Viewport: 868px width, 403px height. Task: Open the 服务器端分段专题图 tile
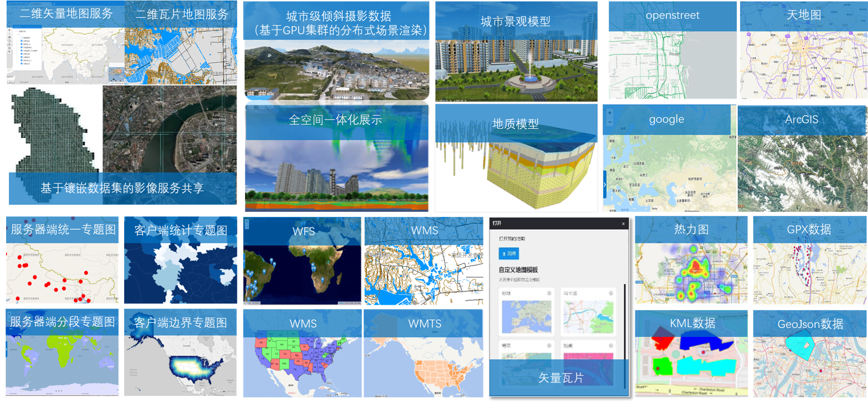coord(62,353)
